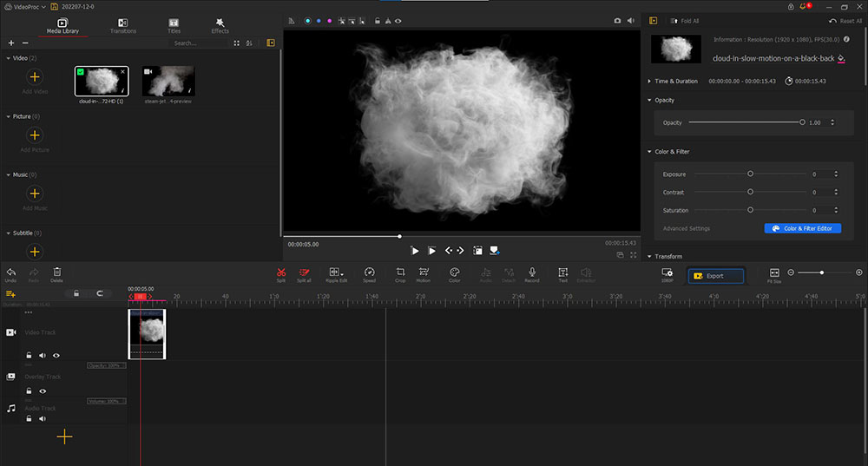Switch to the Media Library tab

62,26
